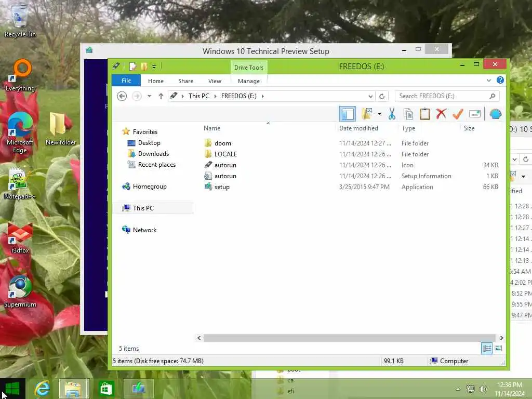The width and height of the screenshot is (532, 399).
Task: Click the Paste clipboard icon
Action: (424, 114)
